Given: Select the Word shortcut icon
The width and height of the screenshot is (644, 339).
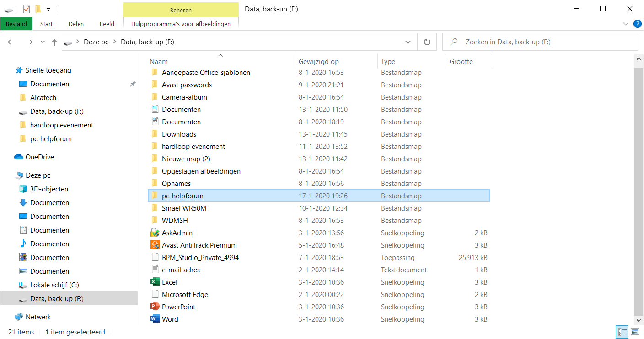Looking at the screenshot, I should tap(155, 319).
